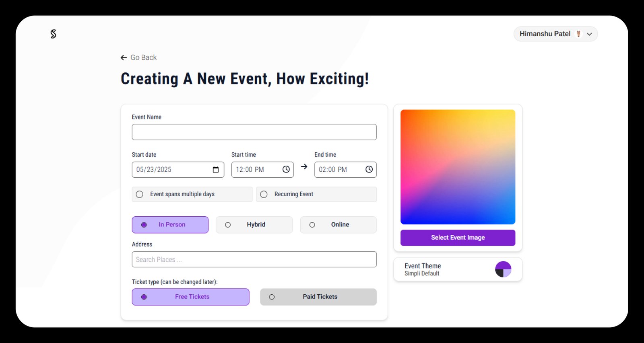The image size is (644, 343).
Task: Click the Go Back link
Action: pyautogui.click(x=143, y=58)
